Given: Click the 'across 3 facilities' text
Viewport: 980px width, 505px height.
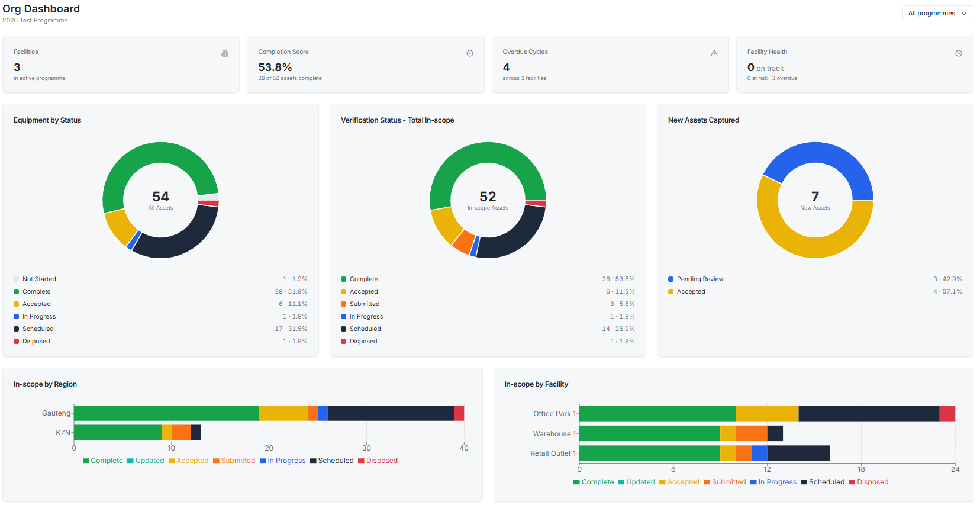Looking at the screenshot, I should 525,78.
